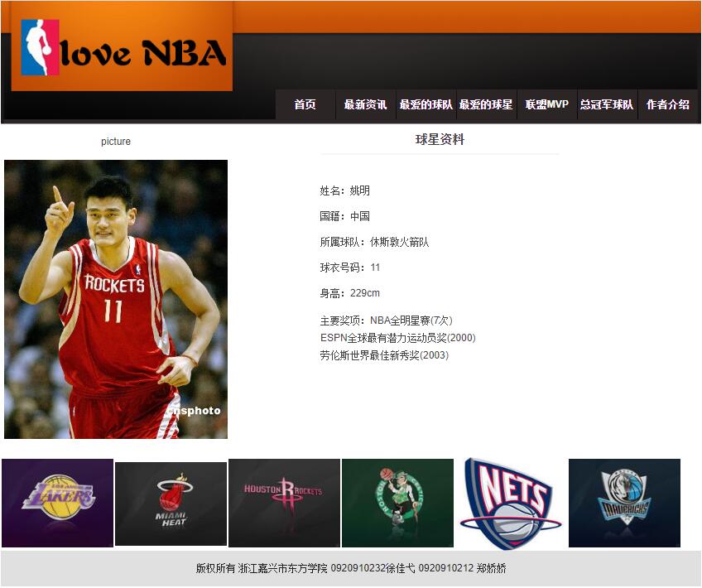Image resolution: width=702 pixels, height=588 pixels.
Task: Open the 最新资讯 menu item
Action: point(365,105)
